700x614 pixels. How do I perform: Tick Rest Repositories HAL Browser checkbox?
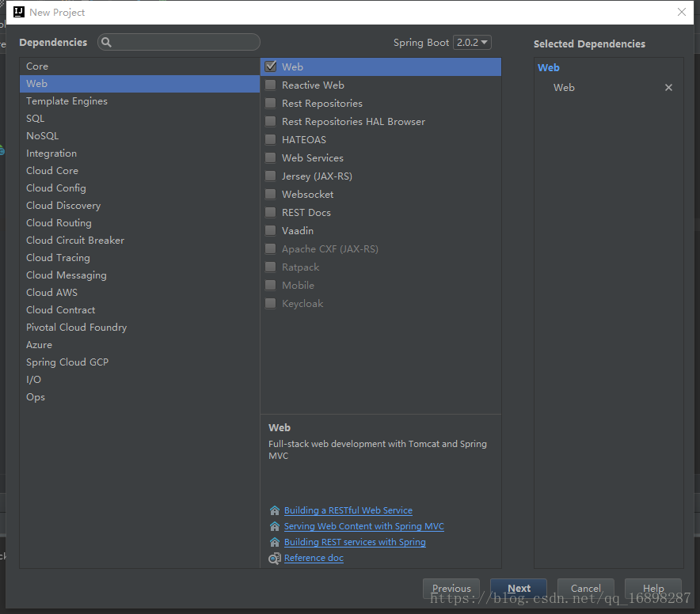271,121
